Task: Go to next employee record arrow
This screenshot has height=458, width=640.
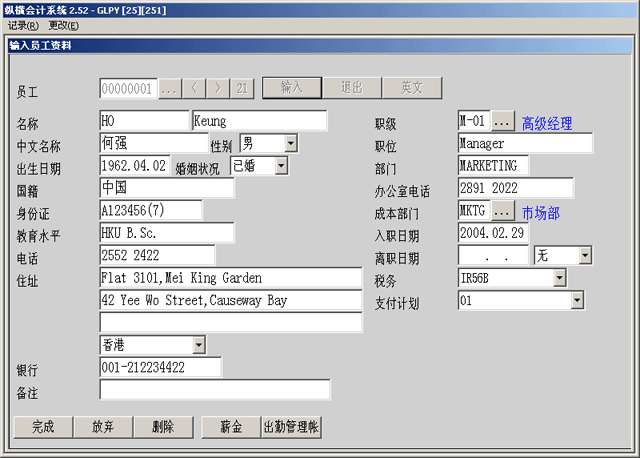Action: [218, 89]
